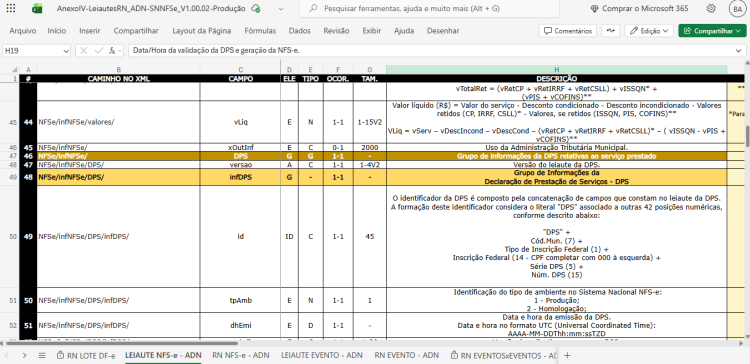This screenshot has width=750, height=364.
Task: Open the Edição mode dropdown
Action: click(x=649, y=31)
